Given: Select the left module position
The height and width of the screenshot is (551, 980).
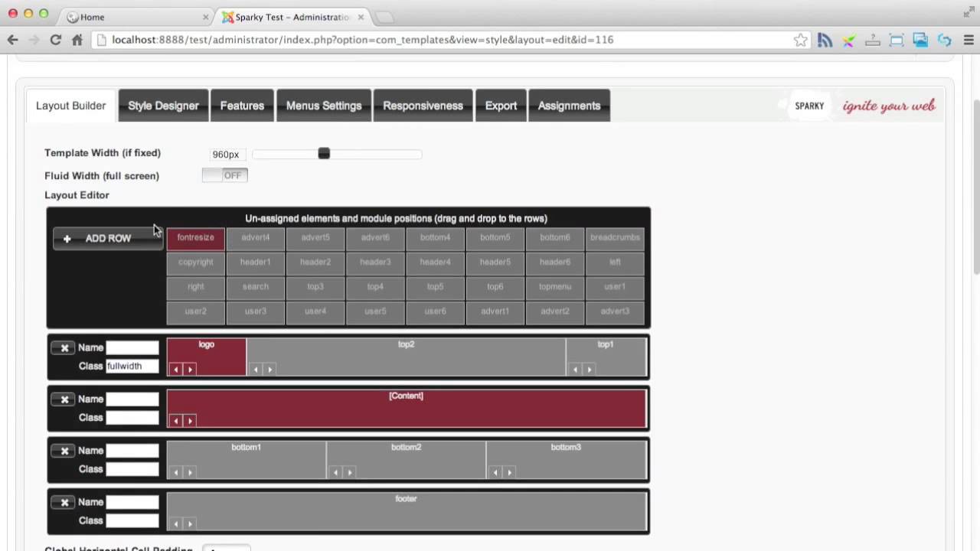Looking at the screenshot, I should point(615,262).
